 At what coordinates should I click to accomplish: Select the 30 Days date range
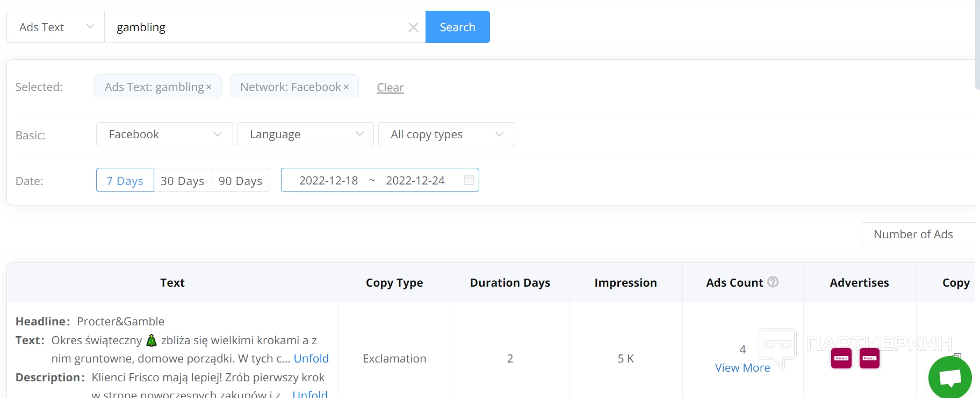click(183, 181)
